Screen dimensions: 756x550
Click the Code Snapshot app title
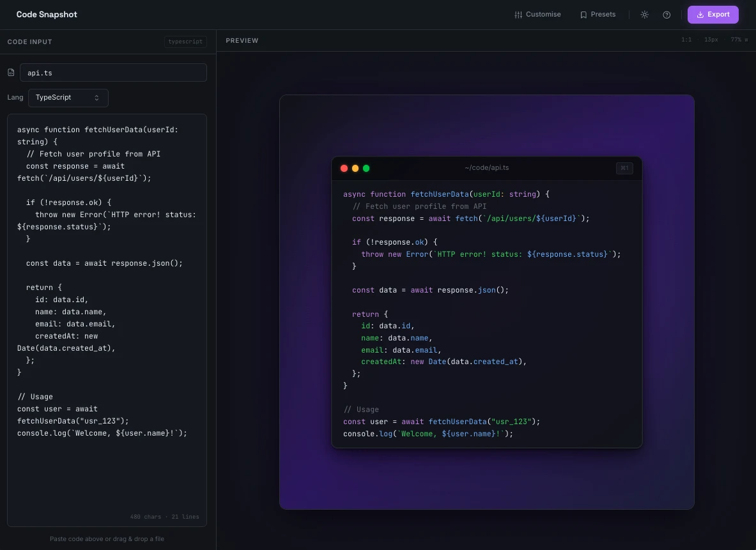point(47,15)
